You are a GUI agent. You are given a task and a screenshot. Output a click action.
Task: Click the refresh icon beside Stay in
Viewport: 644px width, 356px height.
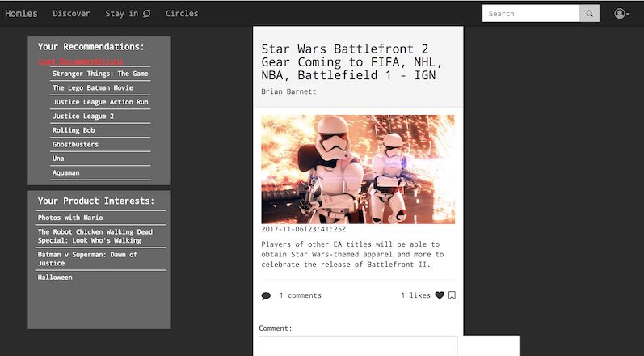point(146,14)
